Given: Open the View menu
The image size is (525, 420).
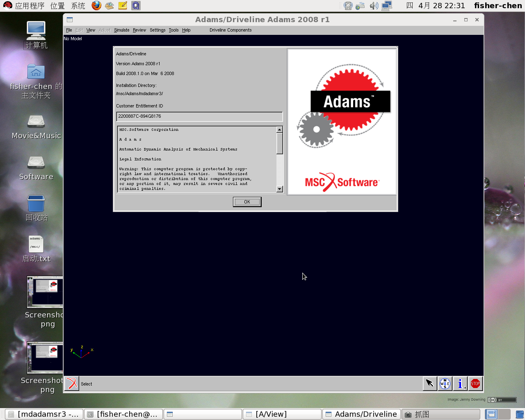Looking at the screenshot, I should (x=91, y=30).
